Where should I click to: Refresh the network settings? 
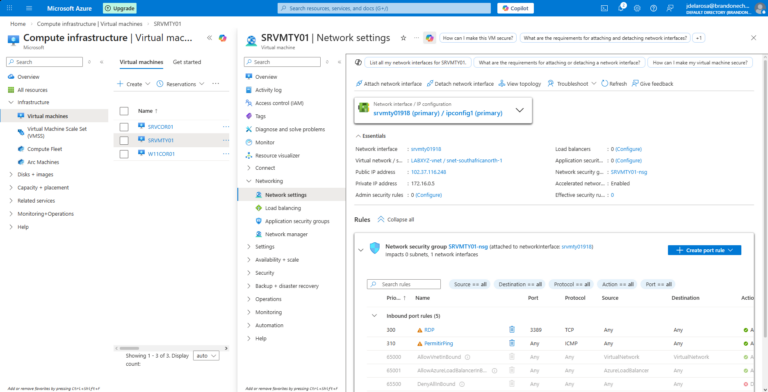tap(614, 84)
